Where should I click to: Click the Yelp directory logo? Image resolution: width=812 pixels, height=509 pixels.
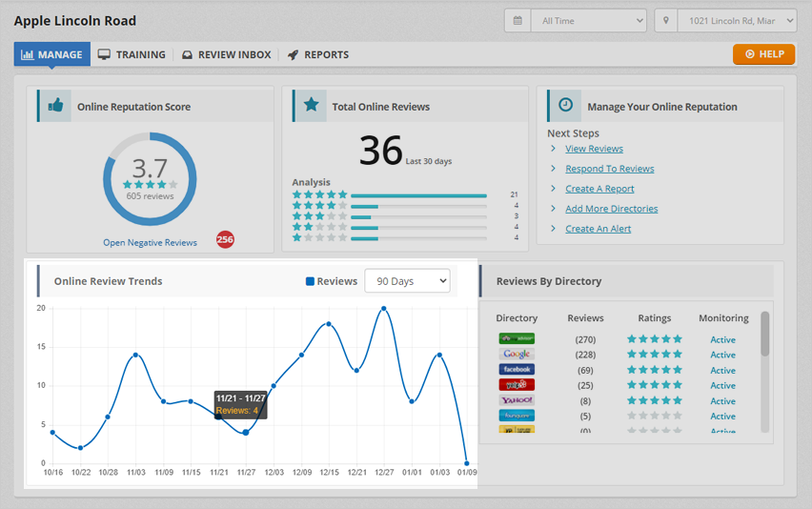[x=517, y=385]
